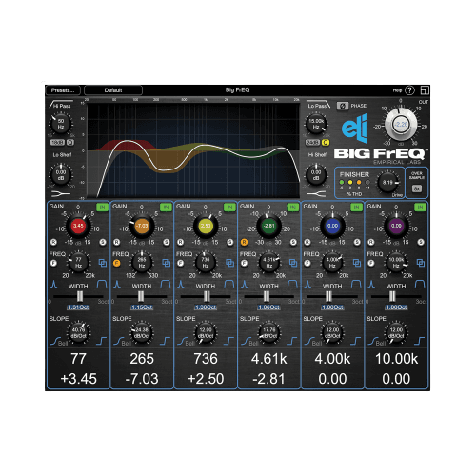Click the window resize icon beside Help
The image size is (476, 476).
(425, 90)
